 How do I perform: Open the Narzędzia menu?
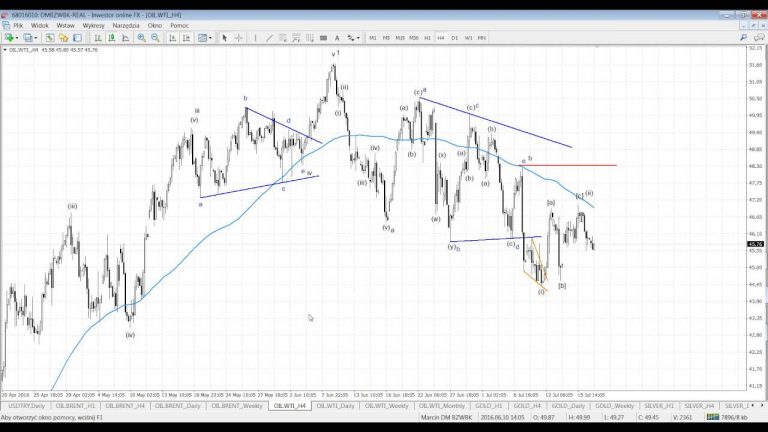pyautogui.click(x=126, y=25)
